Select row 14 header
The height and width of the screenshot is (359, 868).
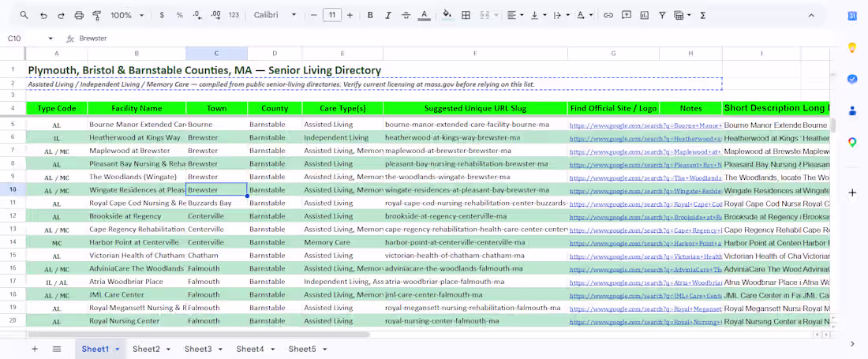[x=12, y=242]
